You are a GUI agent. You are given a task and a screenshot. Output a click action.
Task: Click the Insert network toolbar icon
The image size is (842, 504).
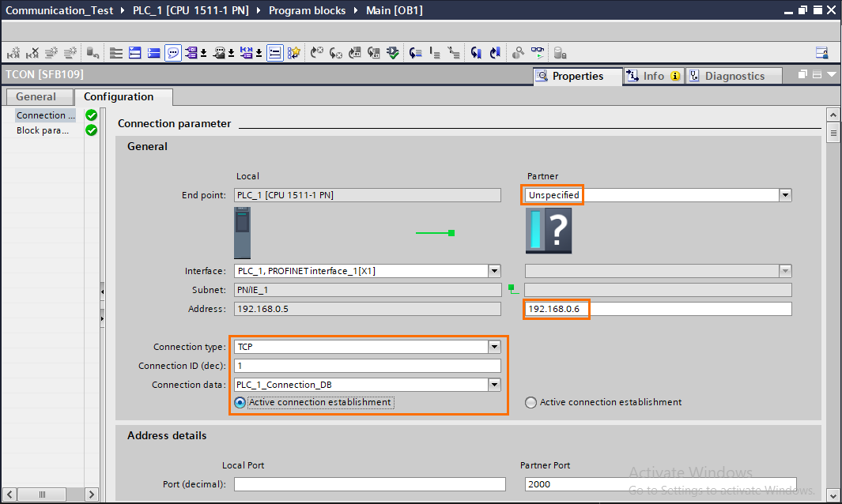[x=13, y=53]
